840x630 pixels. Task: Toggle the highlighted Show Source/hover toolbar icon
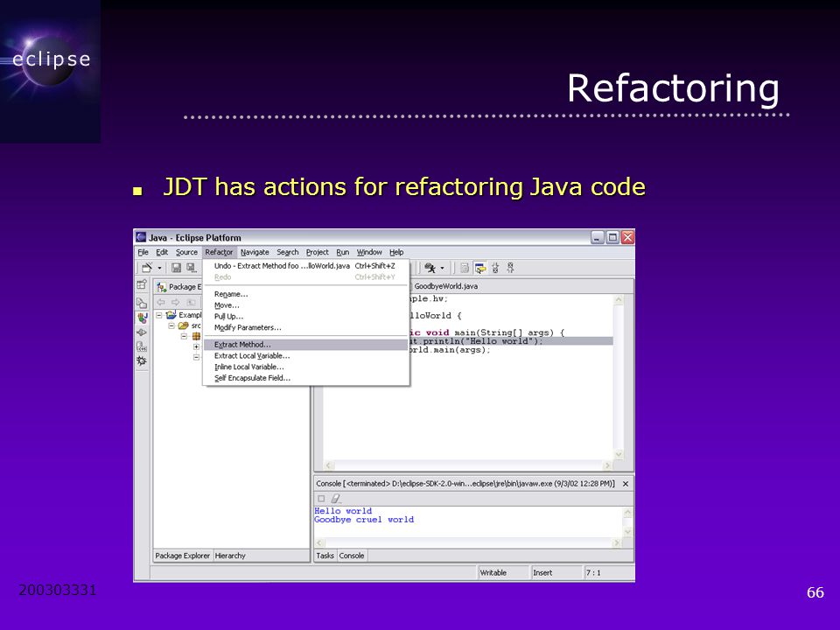click(x=480, y=268)
